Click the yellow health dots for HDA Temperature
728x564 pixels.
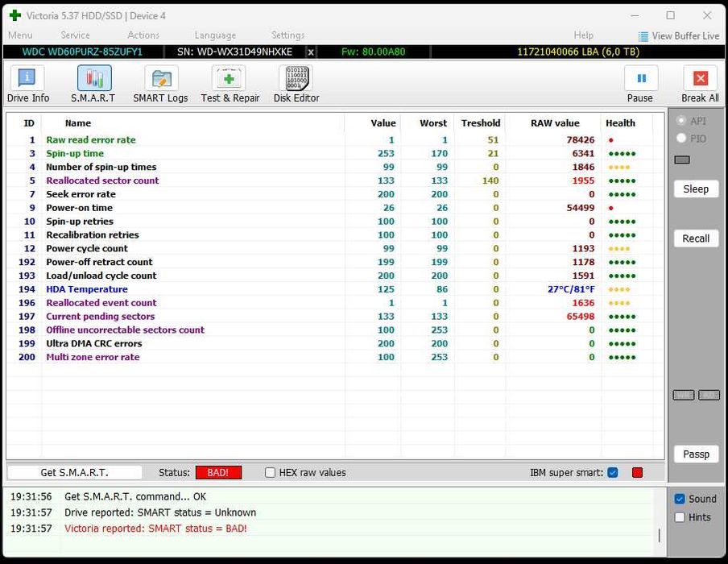point(619,289)
